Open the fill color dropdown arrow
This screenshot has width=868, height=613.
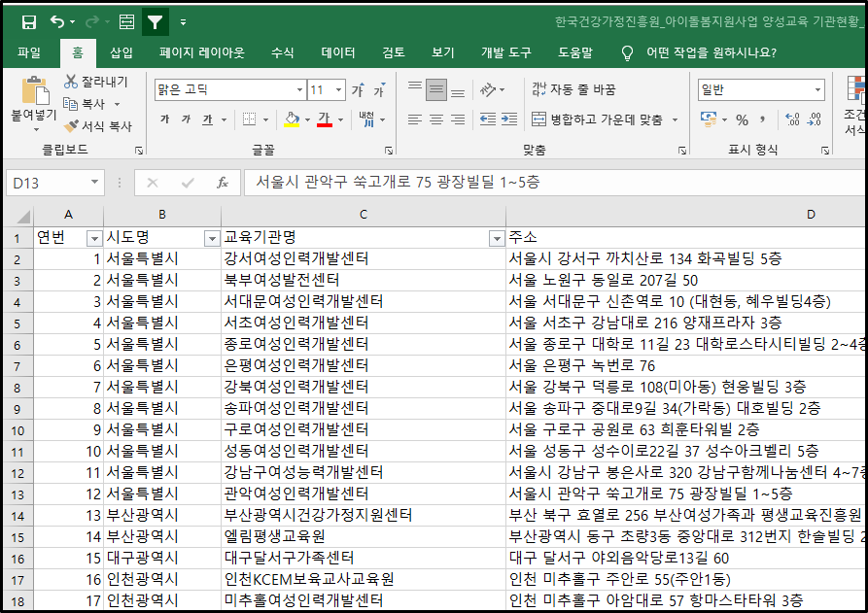308,119
